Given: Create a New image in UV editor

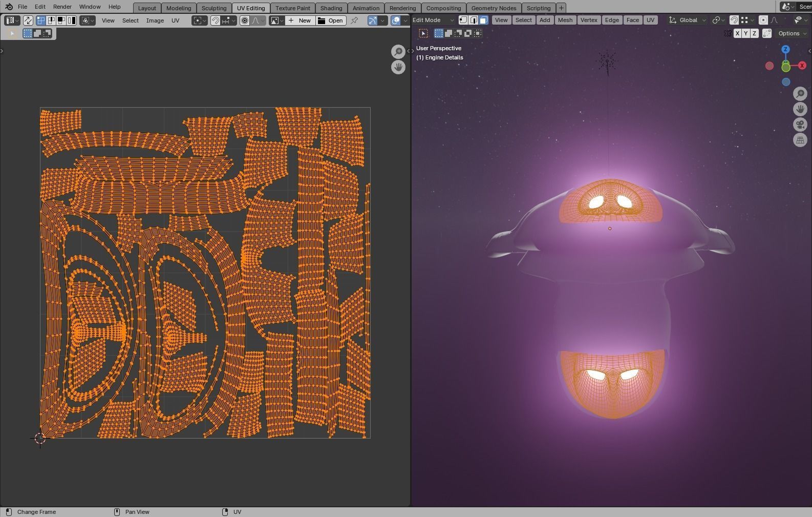Looking at the screenshot, I should pos(300,20).
